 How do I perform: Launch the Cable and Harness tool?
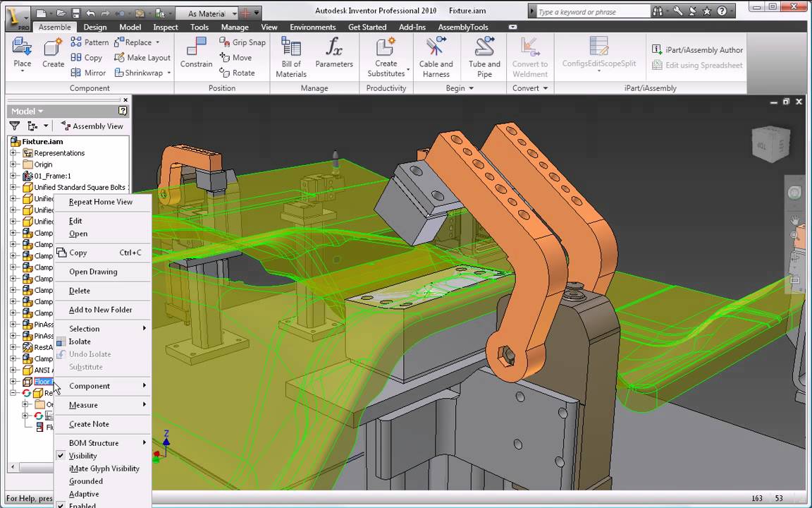(x=436, y=48)
